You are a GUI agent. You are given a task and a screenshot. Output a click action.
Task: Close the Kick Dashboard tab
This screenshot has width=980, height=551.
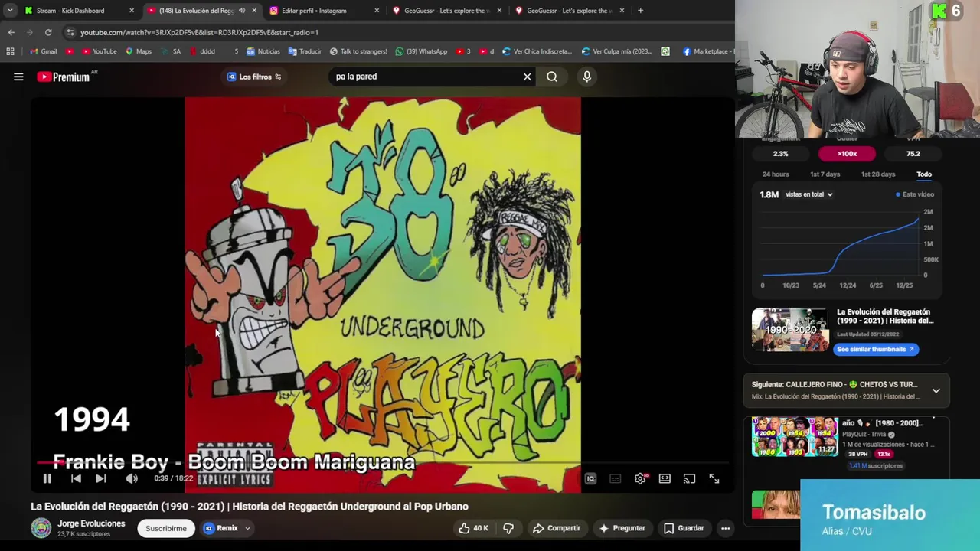(x=131, y=11)
